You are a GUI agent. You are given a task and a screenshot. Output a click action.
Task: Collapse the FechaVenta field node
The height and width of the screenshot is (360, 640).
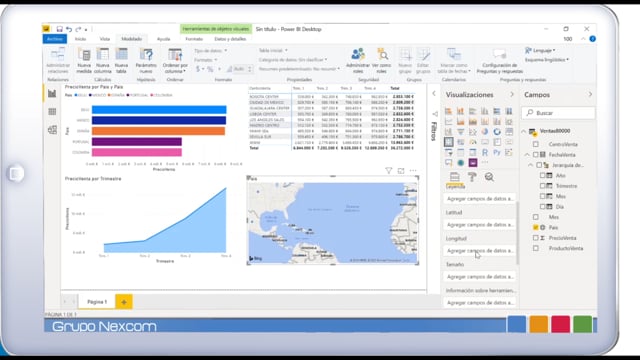(x=527, y=155)
